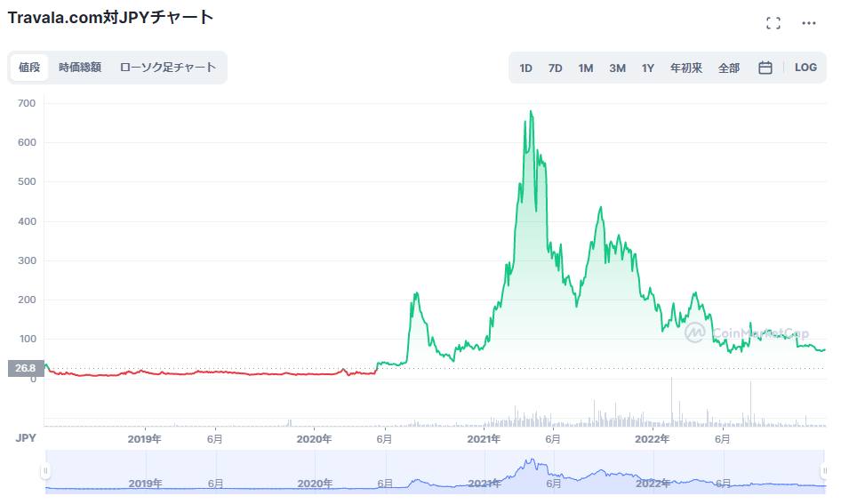Viewport: 841px width, 504px height.
Task: Select the 年初来 year-to-date range
Action: [686, 68]
